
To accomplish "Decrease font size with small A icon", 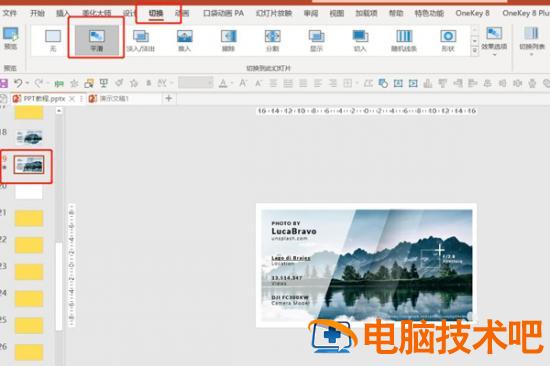I will coord(259,84).
